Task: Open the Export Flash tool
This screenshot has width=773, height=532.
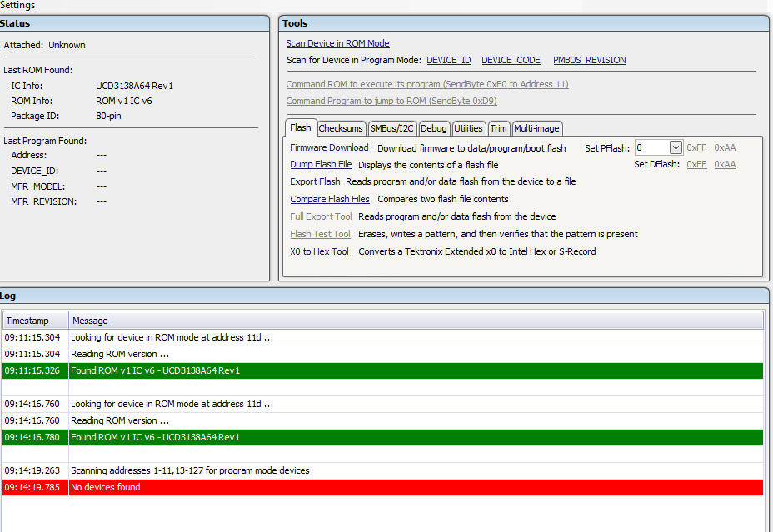Action: [x=315, y=181]
